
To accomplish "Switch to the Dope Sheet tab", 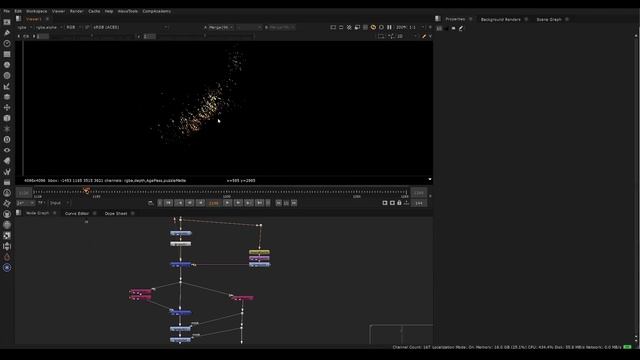I will (116, 213).
